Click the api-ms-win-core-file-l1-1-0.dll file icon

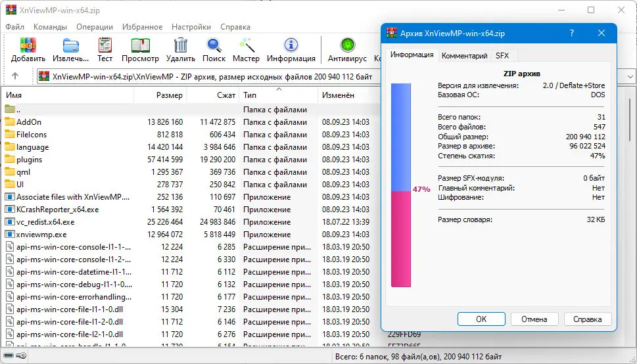point(10,309)
